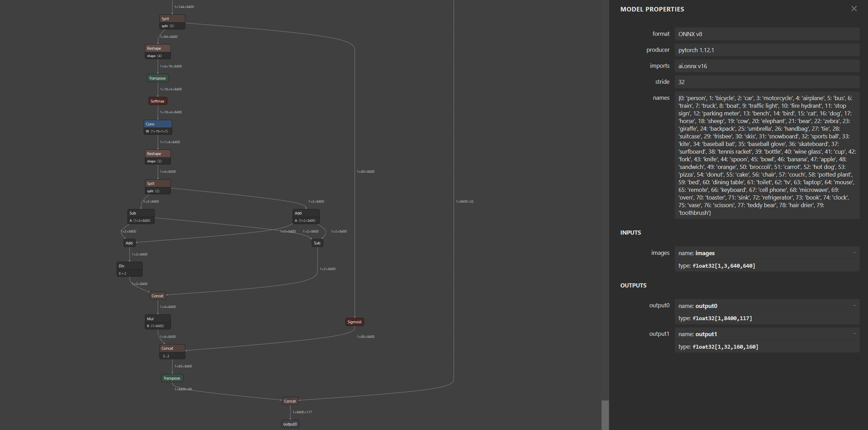
Task: Click the graph's vertical scrollbar thumb
Action: (x=605, y=415)
